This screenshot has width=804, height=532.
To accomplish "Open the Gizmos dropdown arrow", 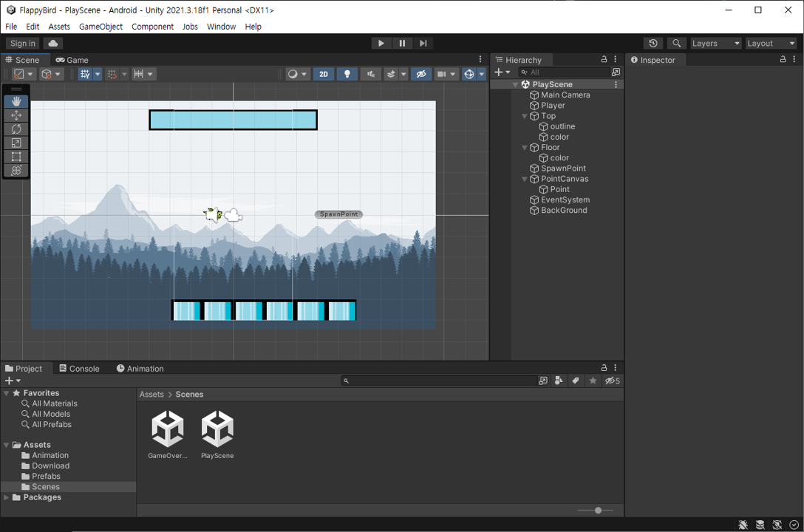I will coord(482,74).
